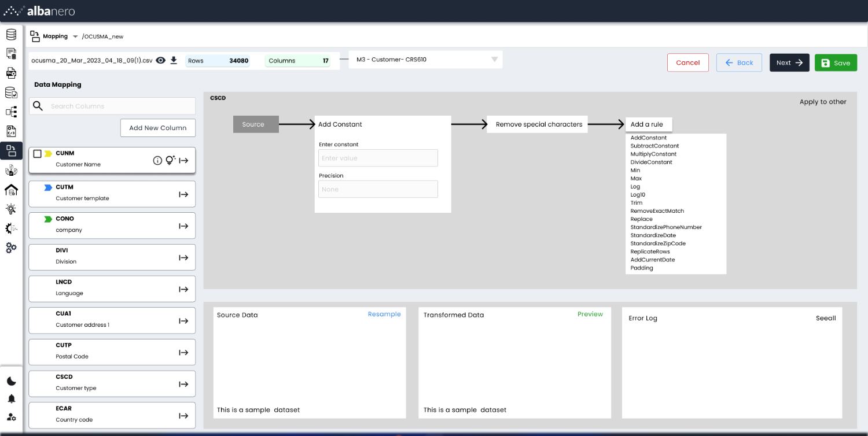This screenshot has width=868, height=436.
Task: Click the albanero logo
Action: coord(39,11)
